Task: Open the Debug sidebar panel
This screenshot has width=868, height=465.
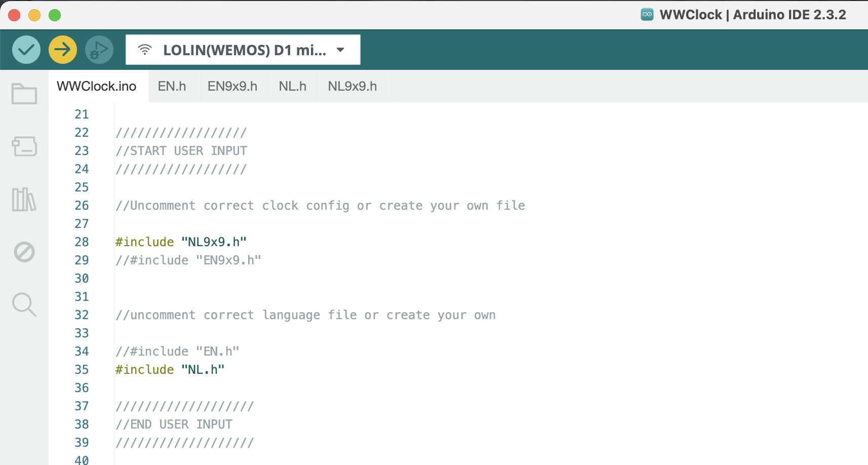Action: (x=24, y=252)
